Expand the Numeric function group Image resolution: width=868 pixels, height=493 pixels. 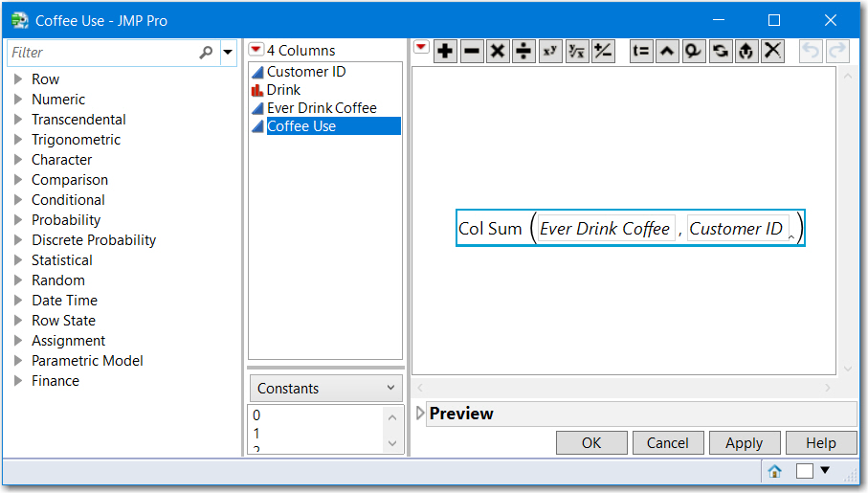(18, 100)
